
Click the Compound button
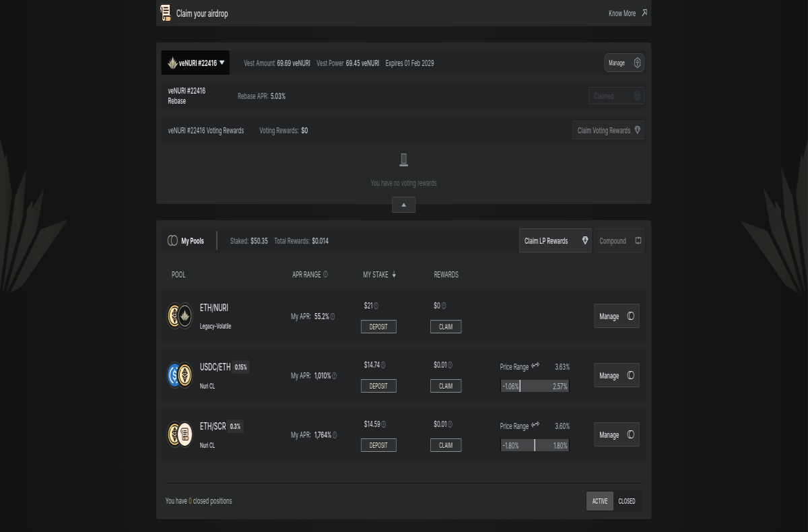[x=619, y=240]
